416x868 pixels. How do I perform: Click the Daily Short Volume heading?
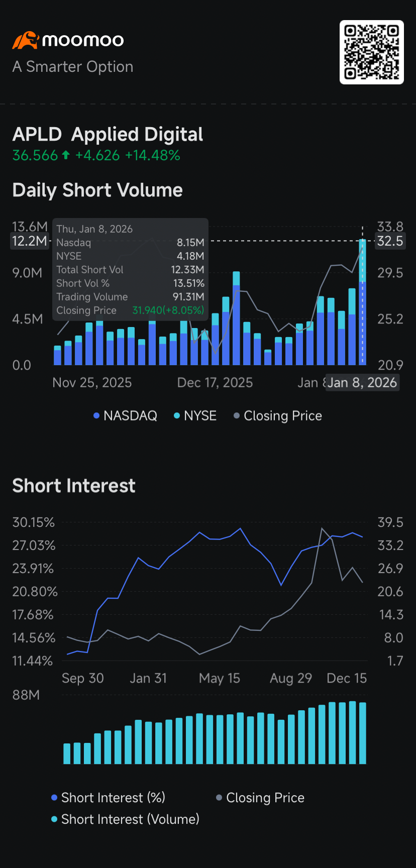pos(97,190)
